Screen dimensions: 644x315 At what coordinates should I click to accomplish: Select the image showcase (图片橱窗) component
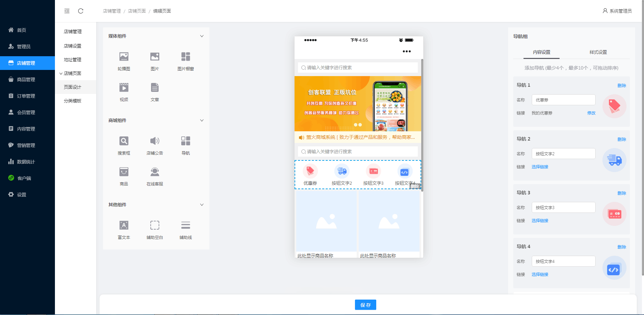tap(185, 61)
